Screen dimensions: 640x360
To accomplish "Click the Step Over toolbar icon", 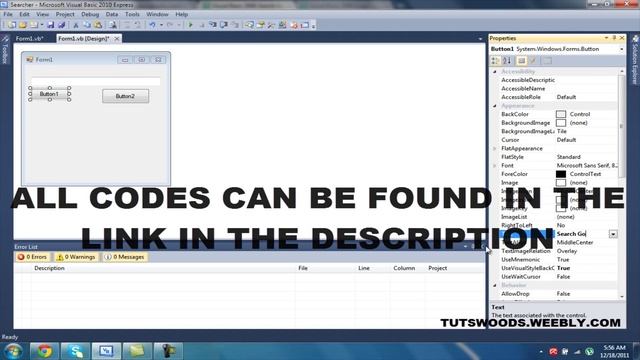I will pyautogui.click(x=224, y=25).
